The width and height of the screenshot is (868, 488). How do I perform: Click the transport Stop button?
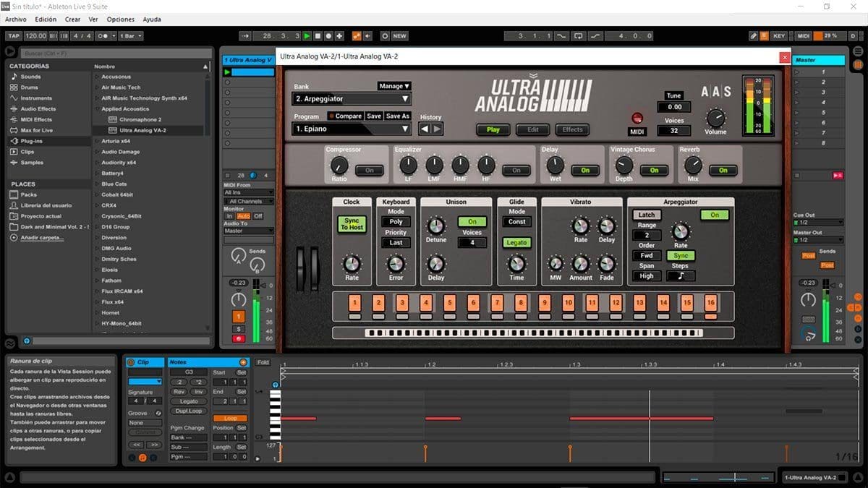click(x=318, y=35)
